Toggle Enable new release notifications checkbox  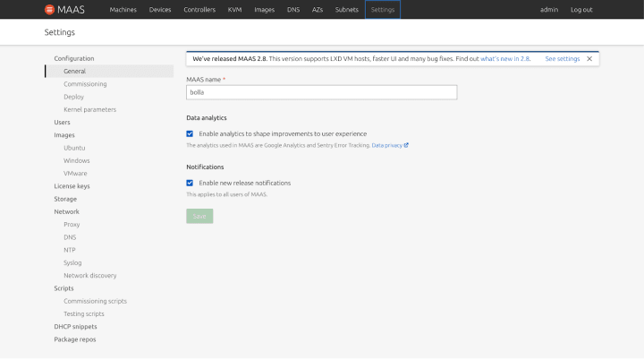pos(190,183)
